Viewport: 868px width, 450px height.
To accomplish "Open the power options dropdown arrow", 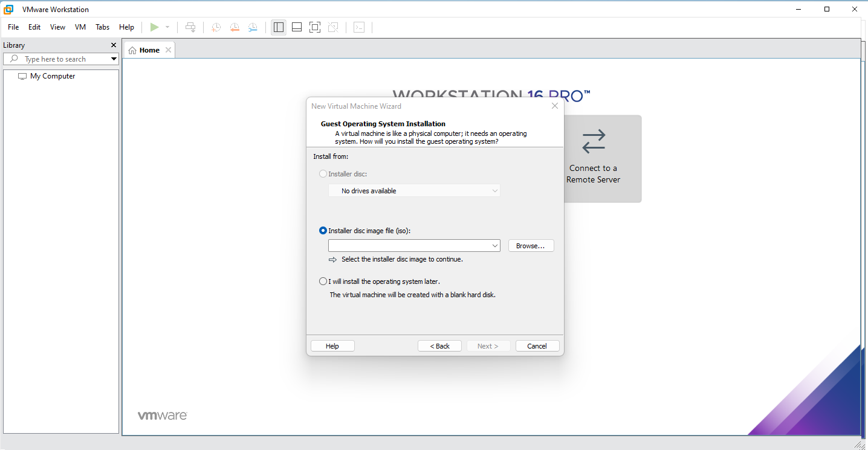I will click(x=167, y=27).
